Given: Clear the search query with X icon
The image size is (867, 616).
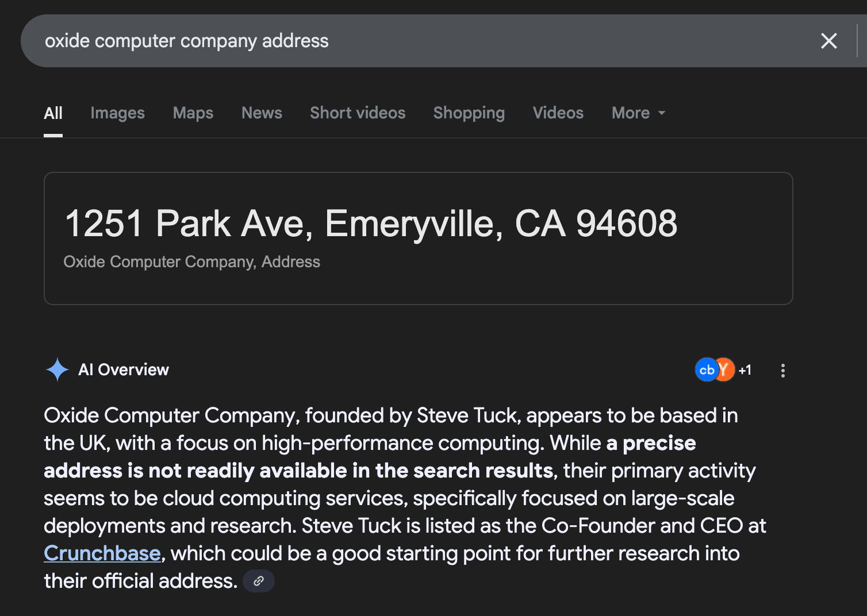Looking at the screenshot, I should 828,41.
